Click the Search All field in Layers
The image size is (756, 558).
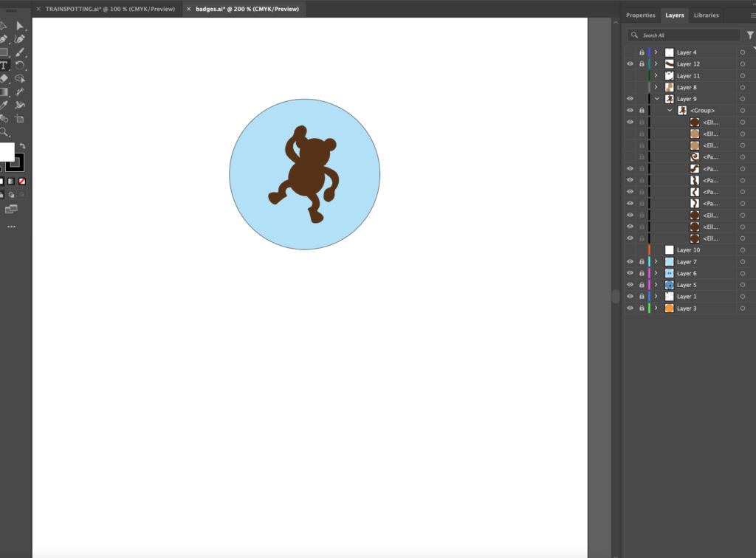coord(684,35)
